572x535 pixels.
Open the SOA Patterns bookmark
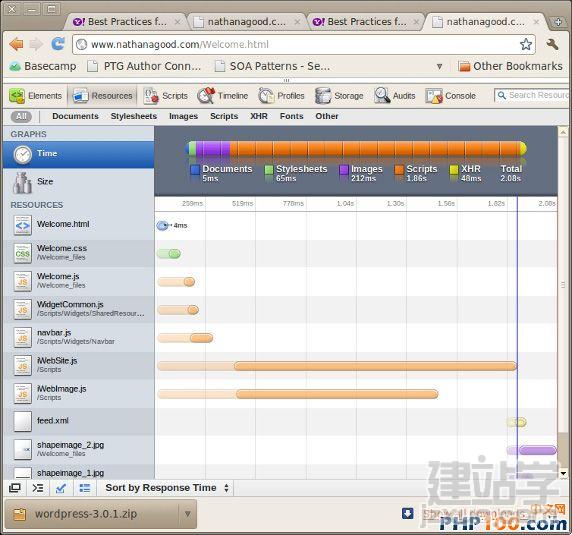tap(272, 66)
